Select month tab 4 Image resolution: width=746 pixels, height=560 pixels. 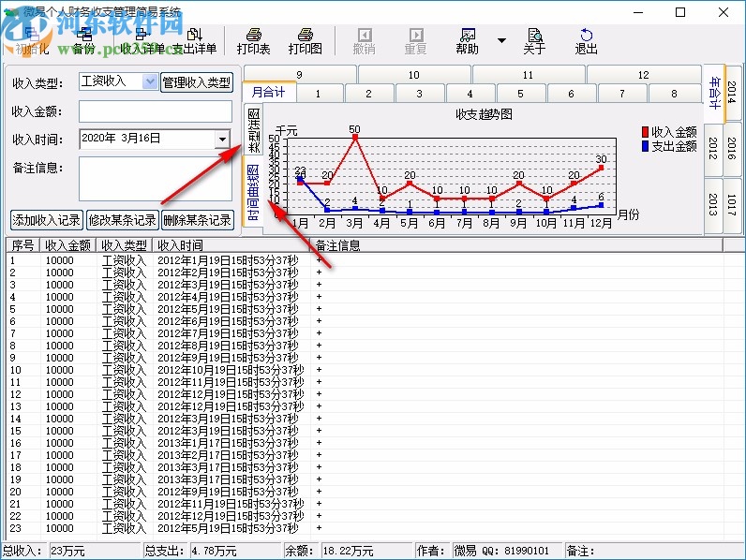470,93
